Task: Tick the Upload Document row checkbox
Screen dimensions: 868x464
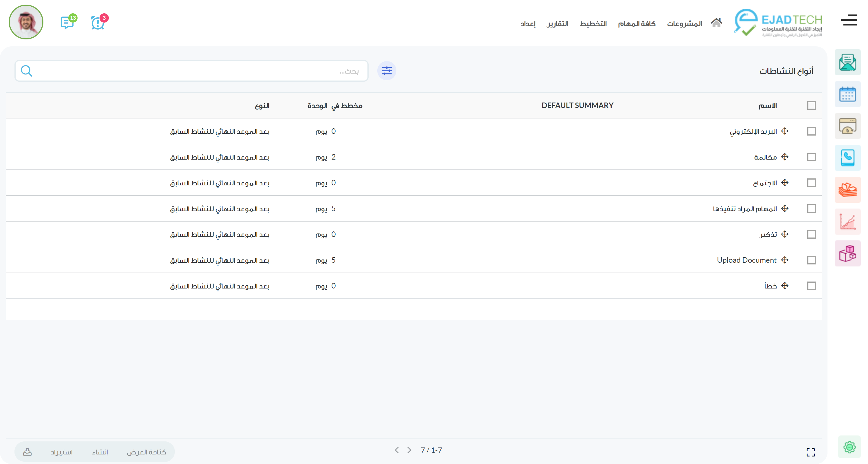Action: click(811, 260)
